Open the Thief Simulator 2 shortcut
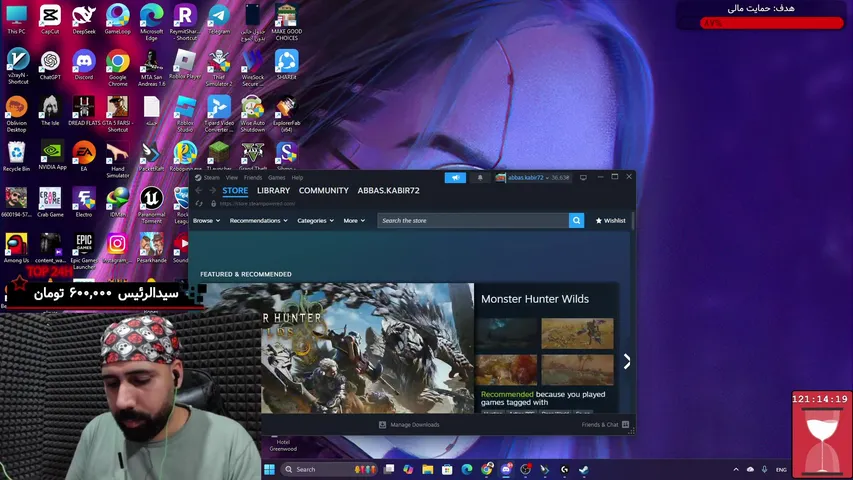853x480 pixels. click(219, 68)
